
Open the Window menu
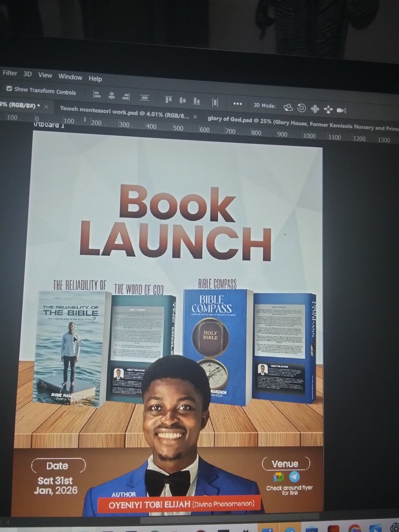click(x=70, y=77)
